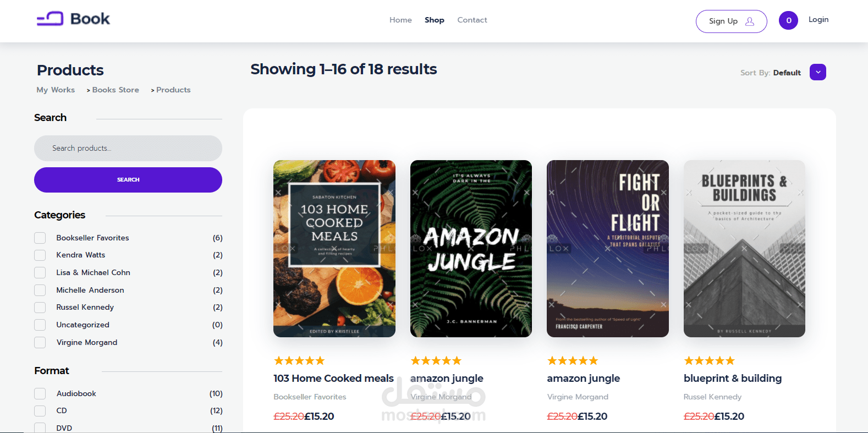This screenshot has height=433, width=868.
Task: Click the Format section heading
Action: [x=52, y=371]
